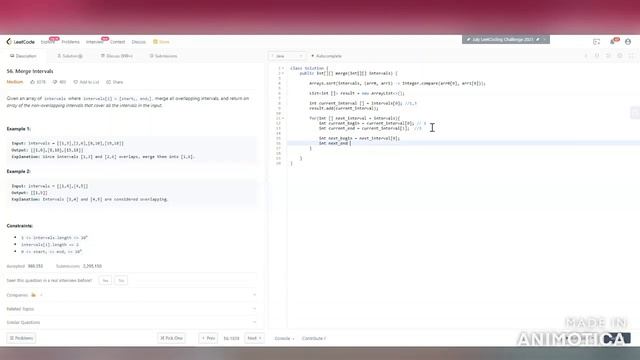Screen dimensions: 640x360
Task: Expand the Companies section
Action: pos(131,295)
